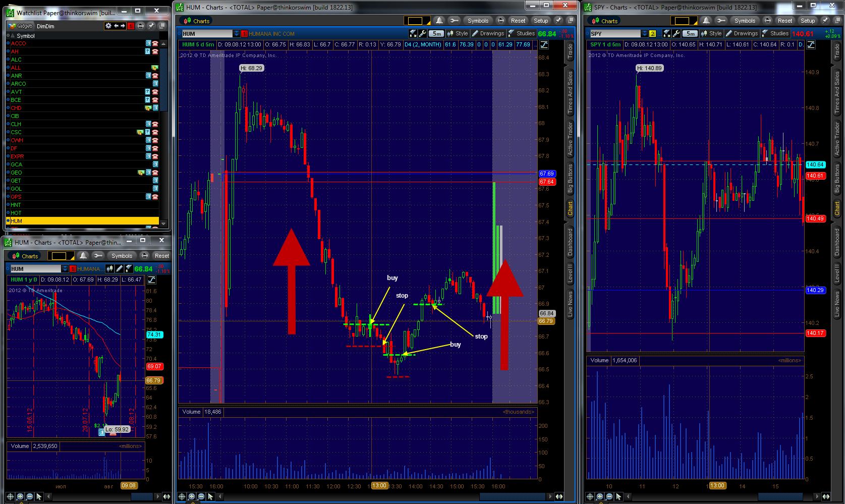Click the print icon in HUM chart header

click(500, 21)
